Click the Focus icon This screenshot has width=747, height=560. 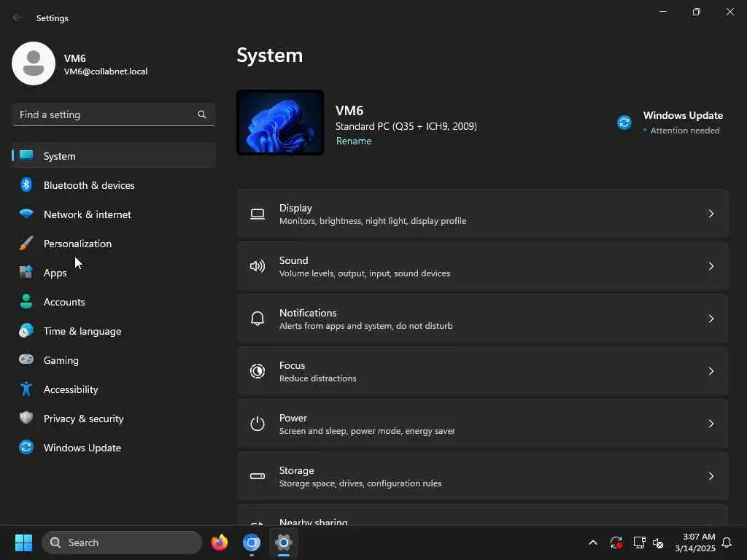(258, 371)
